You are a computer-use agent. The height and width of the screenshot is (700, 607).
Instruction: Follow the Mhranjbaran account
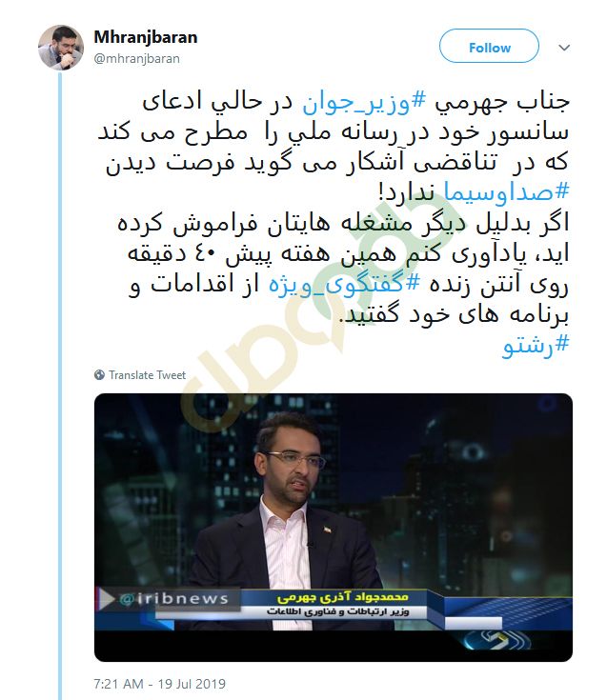click(x=489, y=46)
